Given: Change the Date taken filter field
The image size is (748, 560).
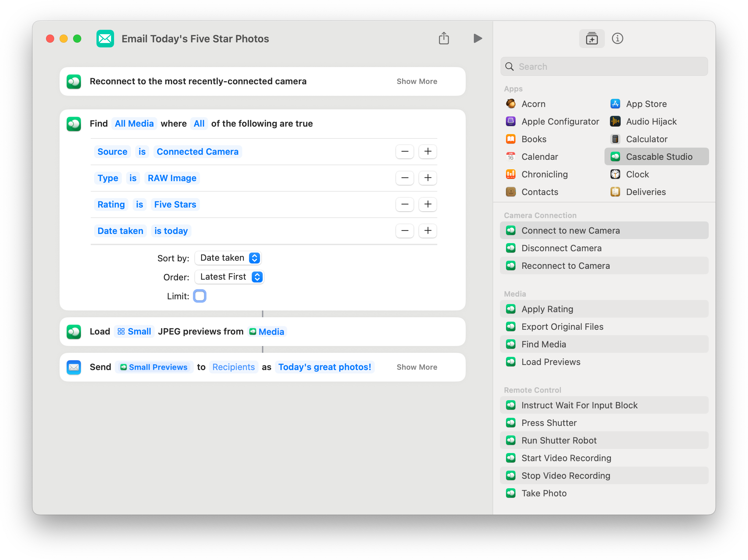Looking at the screenshot, I should 120,231.
